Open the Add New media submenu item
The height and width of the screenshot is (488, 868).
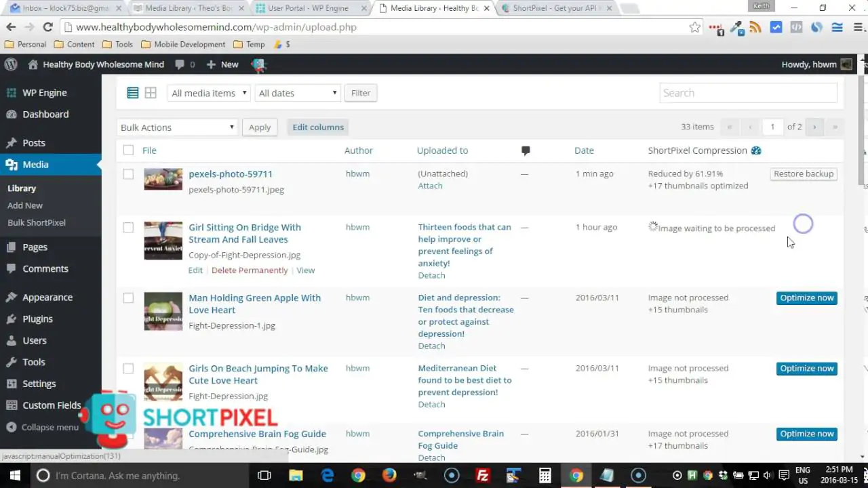coord(25,205)
